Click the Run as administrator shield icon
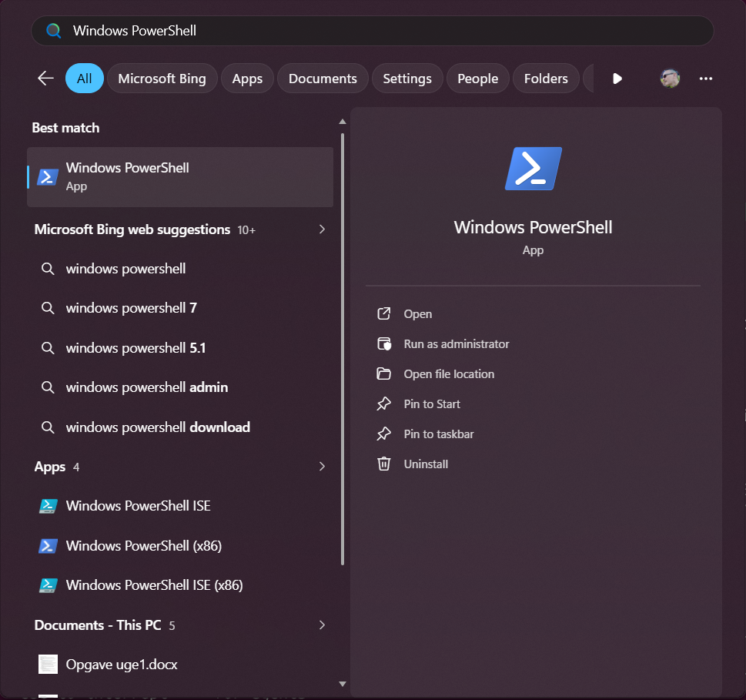The width and height of the screenshot is (746, 700). pyautogui.click(x=384, y=343)
